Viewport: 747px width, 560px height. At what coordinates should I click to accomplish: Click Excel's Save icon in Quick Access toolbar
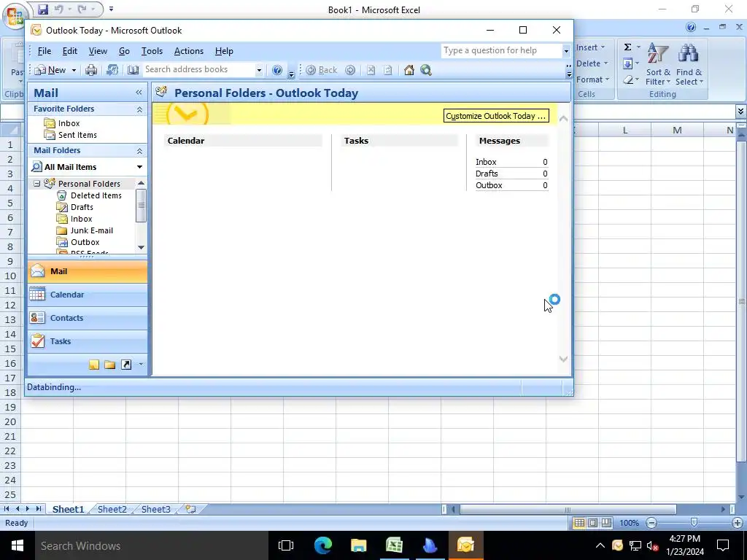point(43,9)
